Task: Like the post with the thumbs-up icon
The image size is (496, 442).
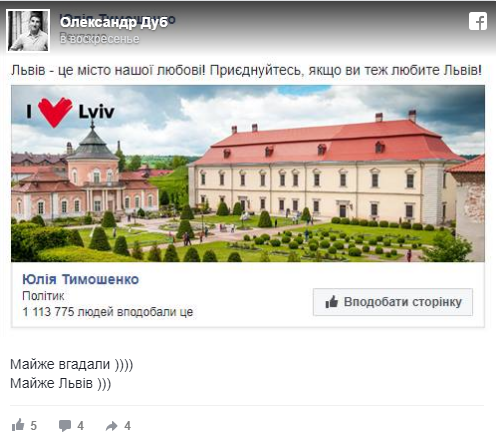Action: [18, 425]
